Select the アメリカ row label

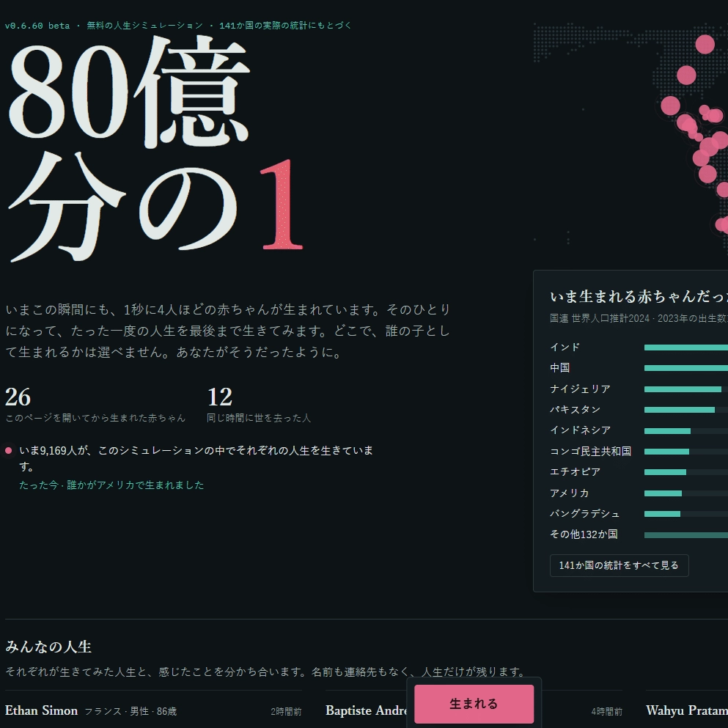tap(569, 493)
